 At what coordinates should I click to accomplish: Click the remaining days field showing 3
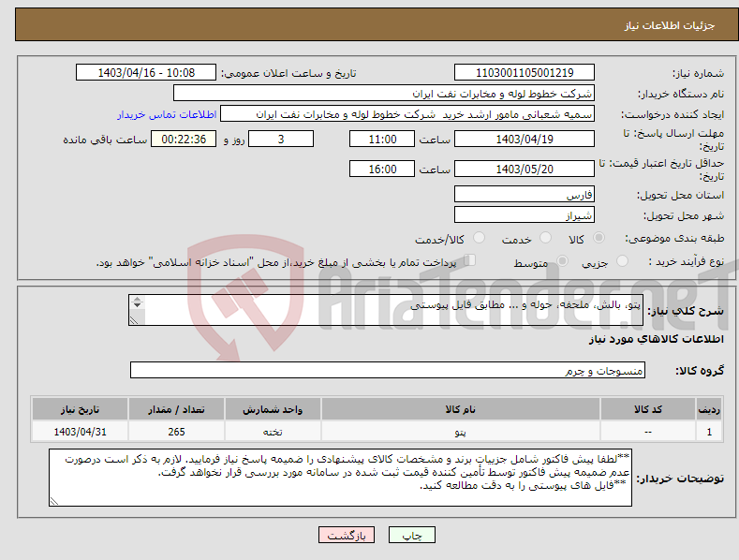pyautogui.click(x=281, y=139)
